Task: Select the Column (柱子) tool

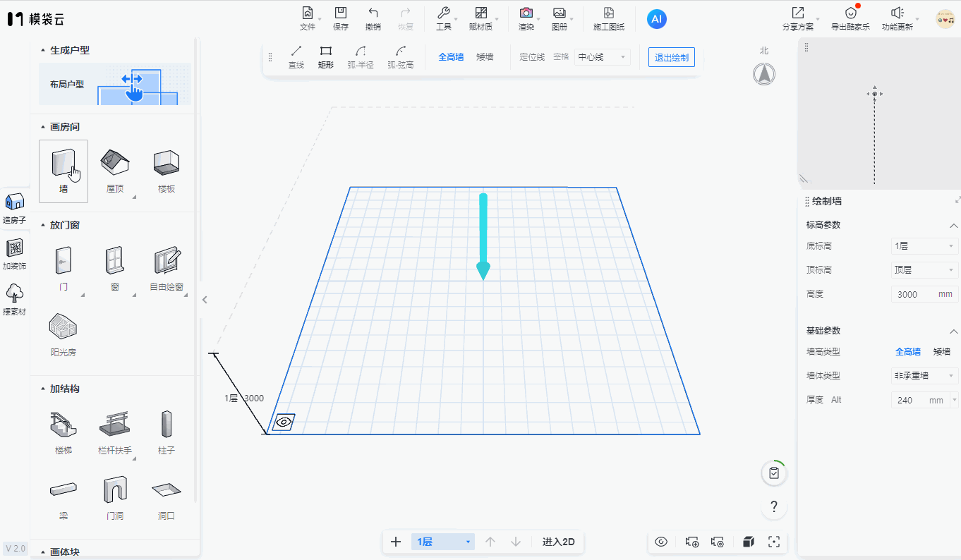Action: 167,431
